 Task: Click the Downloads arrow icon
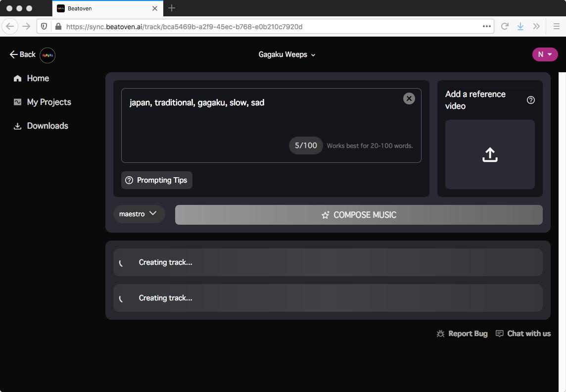[17, 126]
